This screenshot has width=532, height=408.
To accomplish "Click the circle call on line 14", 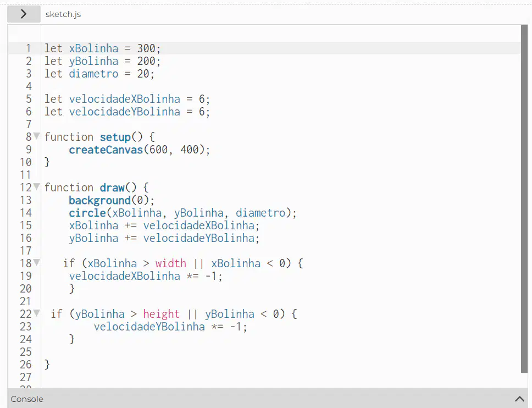I will [x=87, y=213].
